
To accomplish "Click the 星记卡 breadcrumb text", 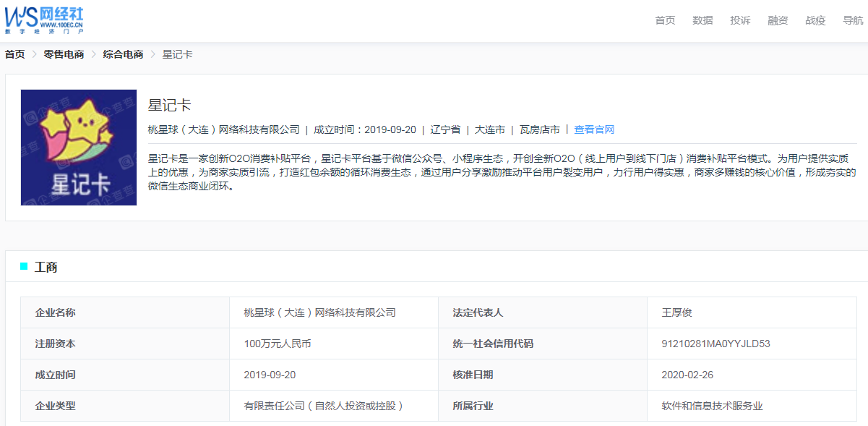I will (x=177, y=54).
